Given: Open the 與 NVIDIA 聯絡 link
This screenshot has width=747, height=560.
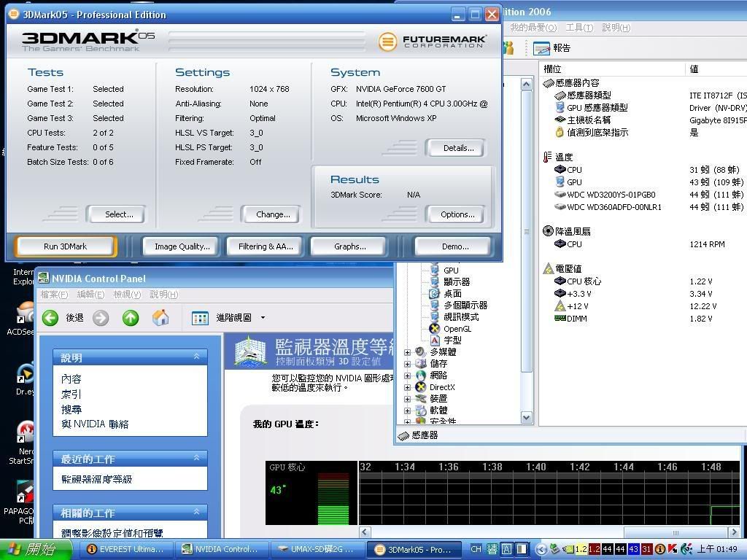Looking at the screenshot, I should point(95,424).
